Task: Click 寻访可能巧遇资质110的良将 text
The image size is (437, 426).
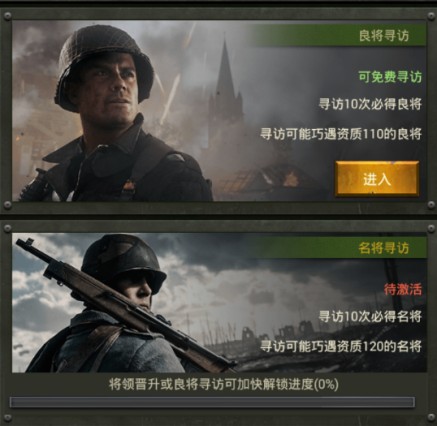Action: point(341,134)
